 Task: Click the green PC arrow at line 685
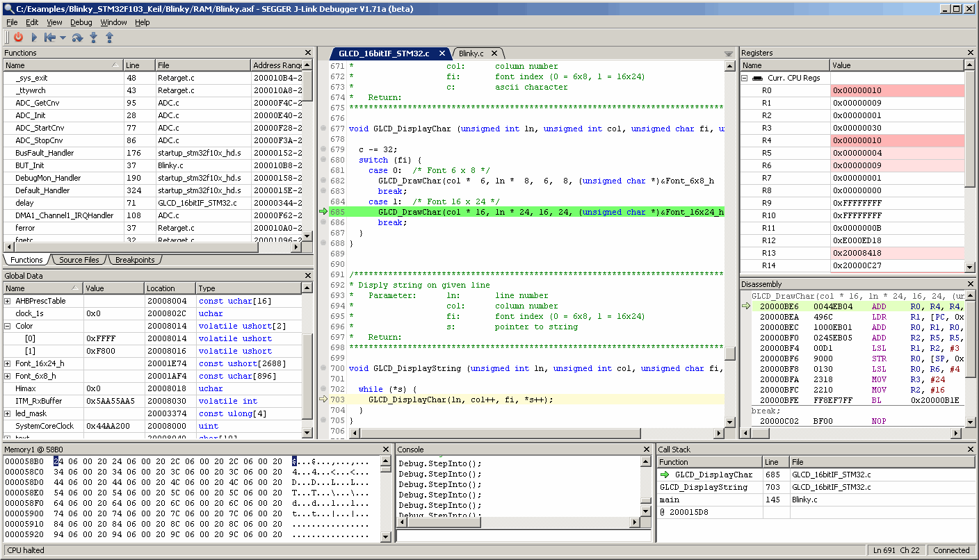click(323, 212)
